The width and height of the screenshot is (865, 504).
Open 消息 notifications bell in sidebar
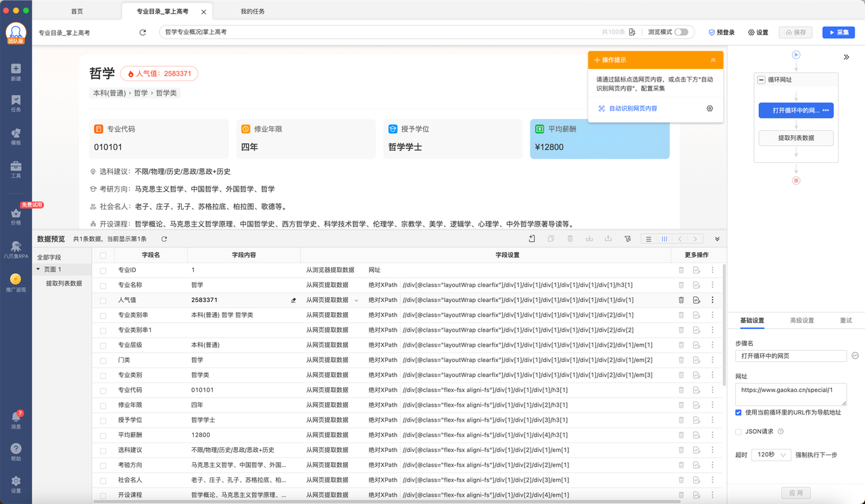click(x=16, y=420)
